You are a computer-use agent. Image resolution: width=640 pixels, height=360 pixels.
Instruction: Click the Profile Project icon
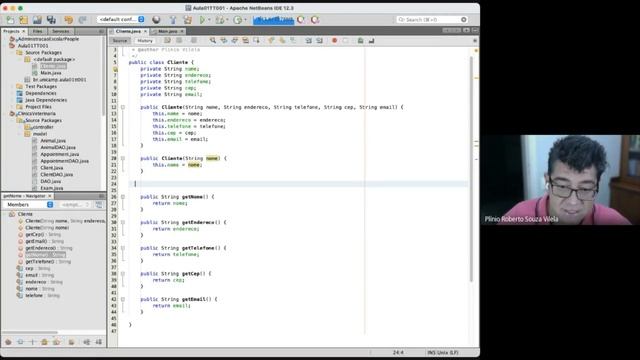(x=238, y=20)
